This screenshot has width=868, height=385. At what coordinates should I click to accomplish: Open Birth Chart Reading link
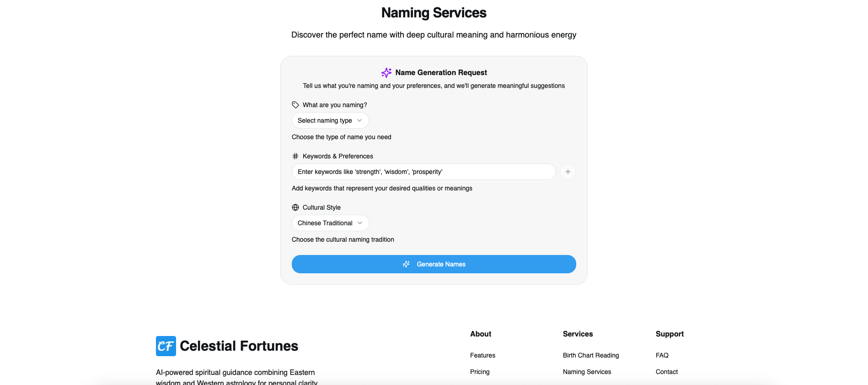591,355
